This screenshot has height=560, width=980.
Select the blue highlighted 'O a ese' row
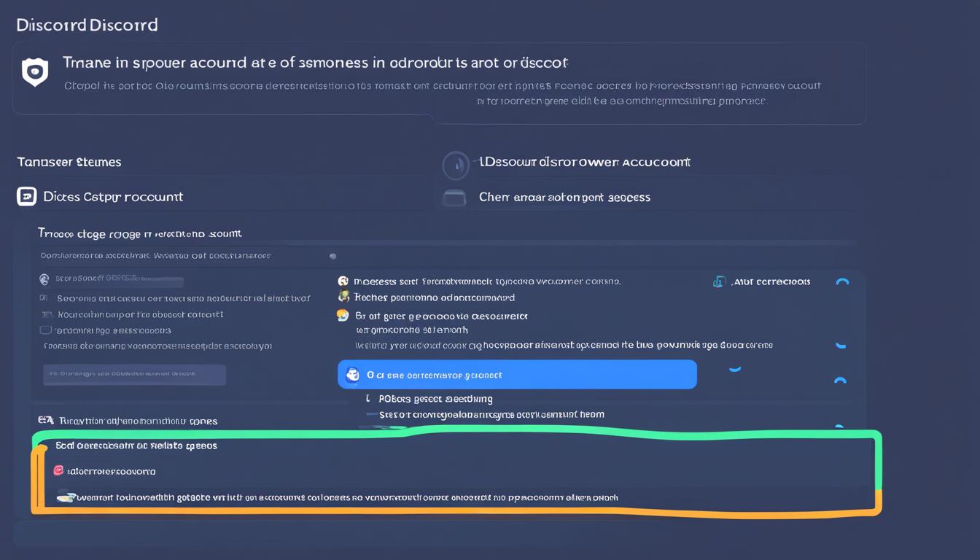(x=517, y=375)
